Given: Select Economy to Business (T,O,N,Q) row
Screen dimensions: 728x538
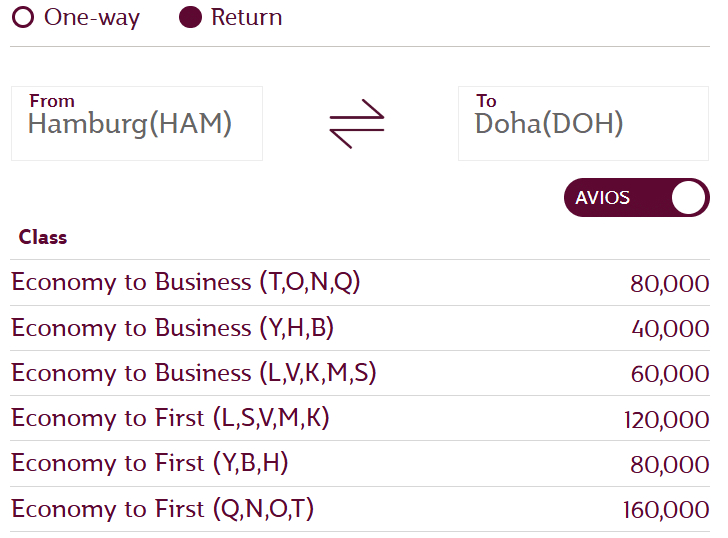Looking at the screenshot, I should [x=186, y=282].
